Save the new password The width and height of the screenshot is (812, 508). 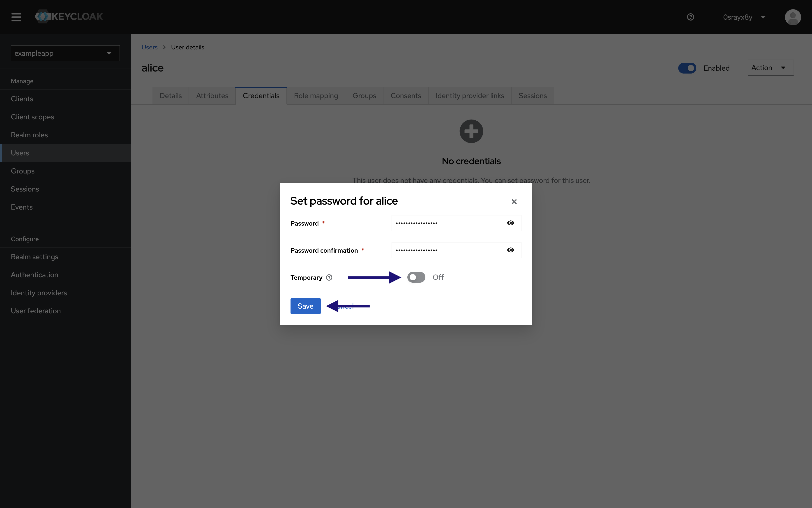point(305,306)
